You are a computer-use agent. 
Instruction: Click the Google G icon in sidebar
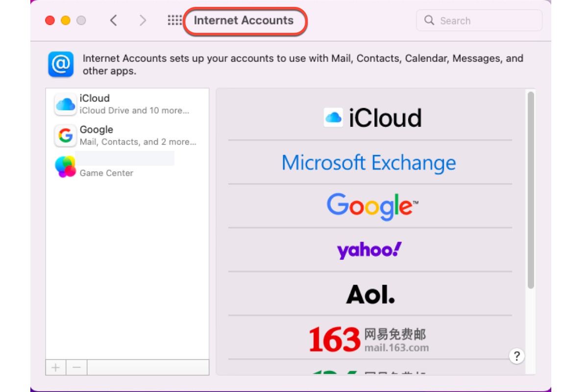coord(65,136)
